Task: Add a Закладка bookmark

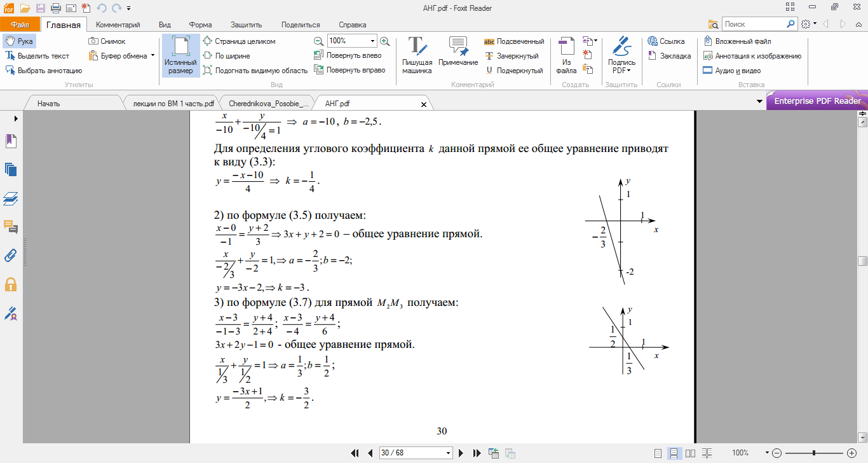Action: point(669,56)
